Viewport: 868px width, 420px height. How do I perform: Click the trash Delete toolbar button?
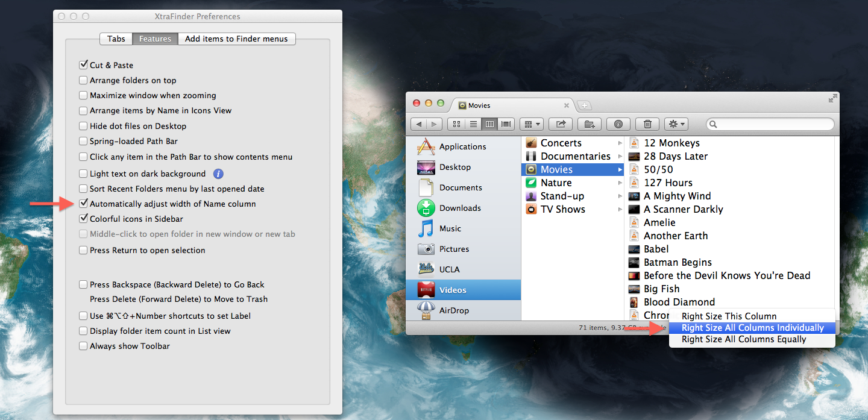point(647,124)
